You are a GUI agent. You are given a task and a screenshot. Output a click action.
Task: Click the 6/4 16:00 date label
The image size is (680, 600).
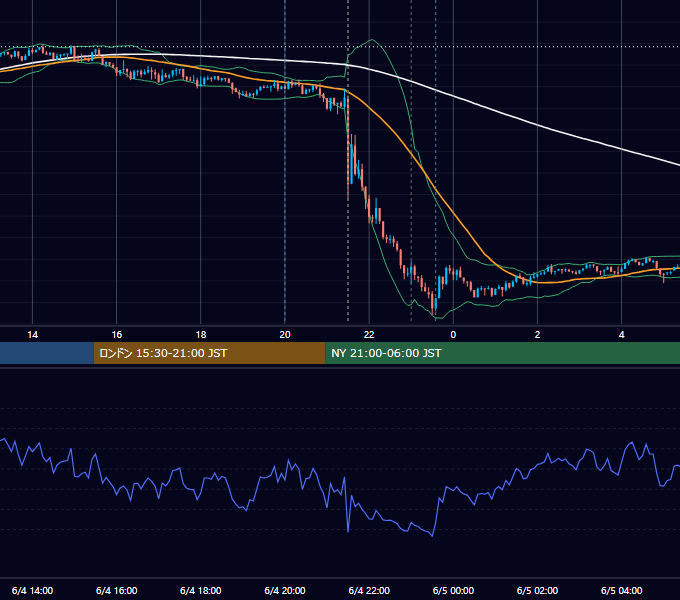pos(117,590)
